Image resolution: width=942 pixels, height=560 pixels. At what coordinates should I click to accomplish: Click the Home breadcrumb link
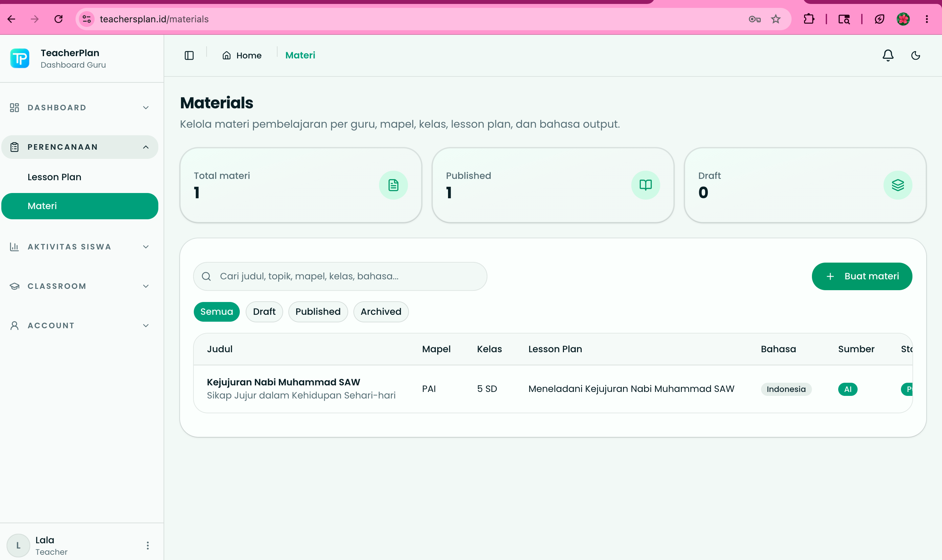(242, 55)
